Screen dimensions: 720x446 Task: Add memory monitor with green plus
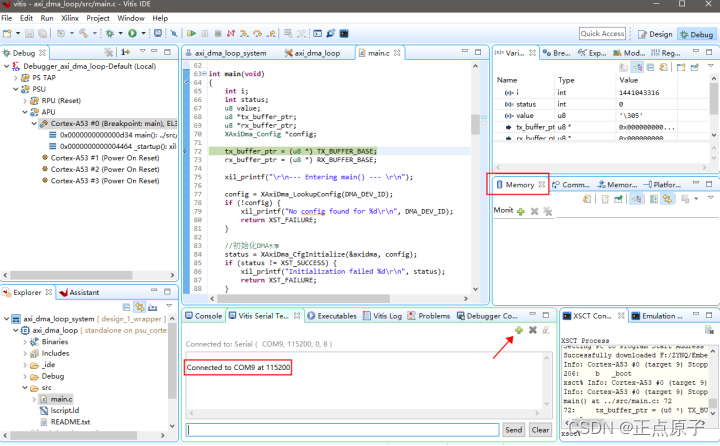tap(521, 212)
